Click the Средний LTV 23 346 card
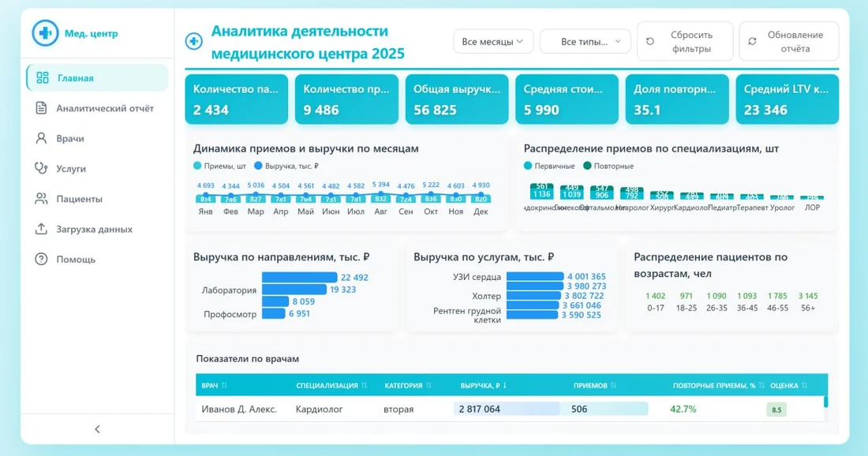868x456 pixels. [x=788, y=99]
